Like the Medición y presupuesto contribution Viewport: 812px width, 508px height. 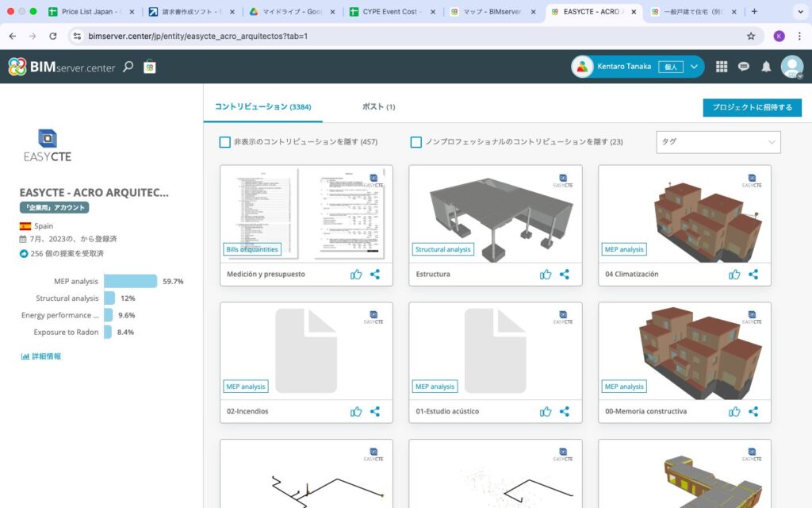coord(356,274)
